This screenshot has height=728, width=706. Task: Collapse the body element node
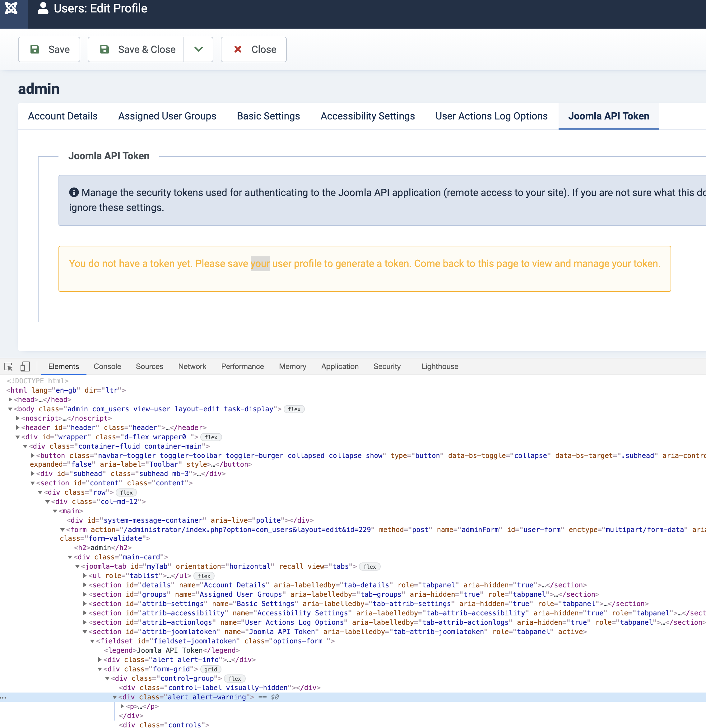[10, 409]
